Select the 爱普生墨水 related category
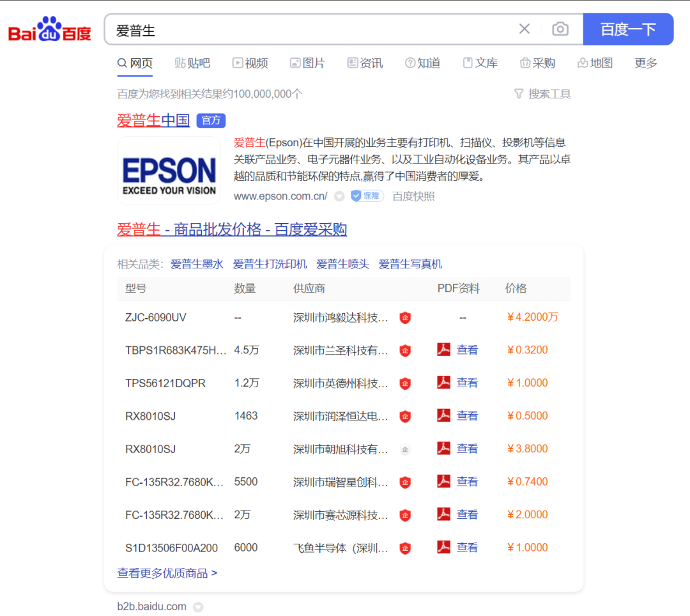 pos(197,264)
